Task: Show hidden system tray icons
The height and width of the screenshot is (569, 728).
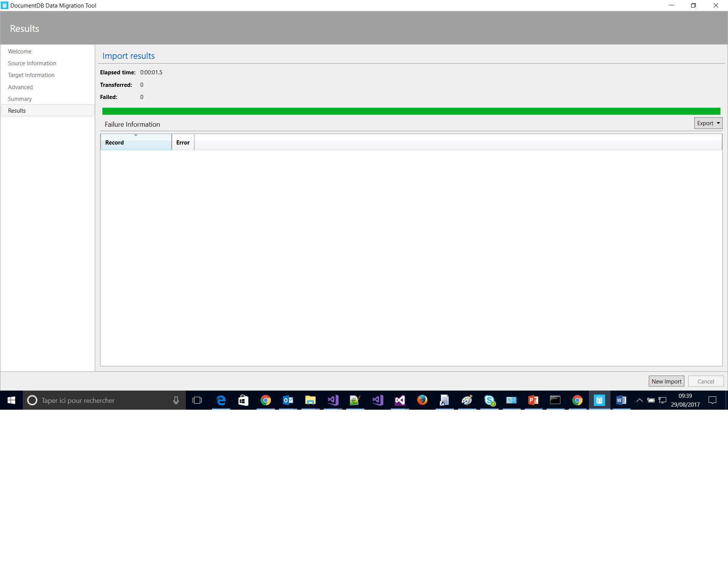Action: [x=639, y=400]
